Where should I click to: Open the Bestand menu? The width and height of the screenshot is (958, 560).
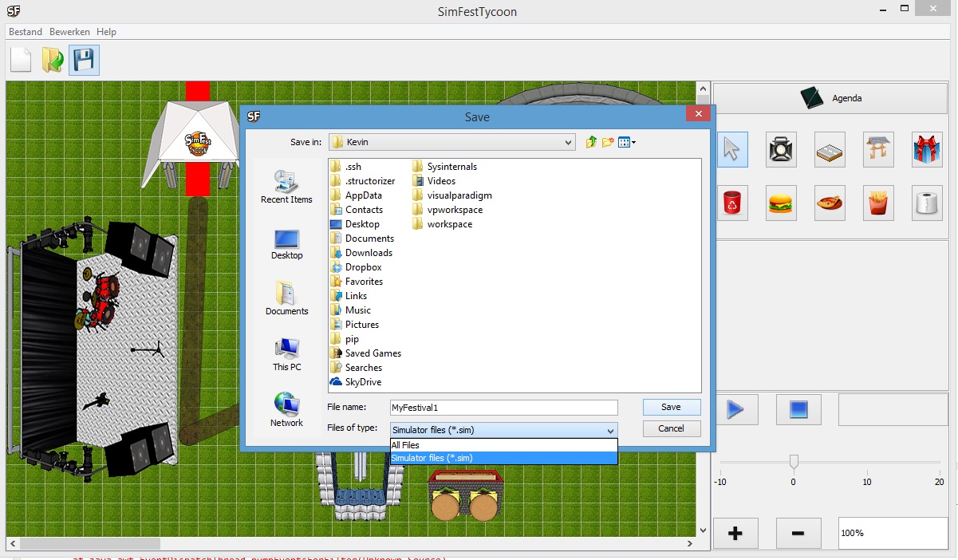tap(26, 32)
